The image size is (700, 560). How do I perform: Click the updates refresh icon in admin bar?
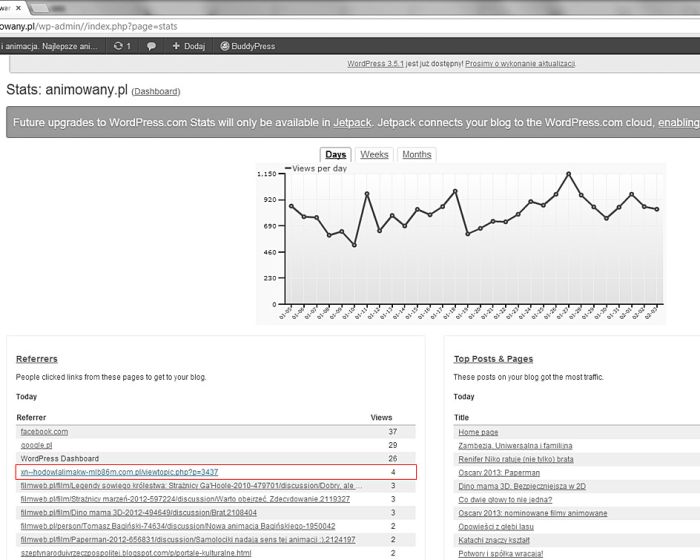(119, 46)
